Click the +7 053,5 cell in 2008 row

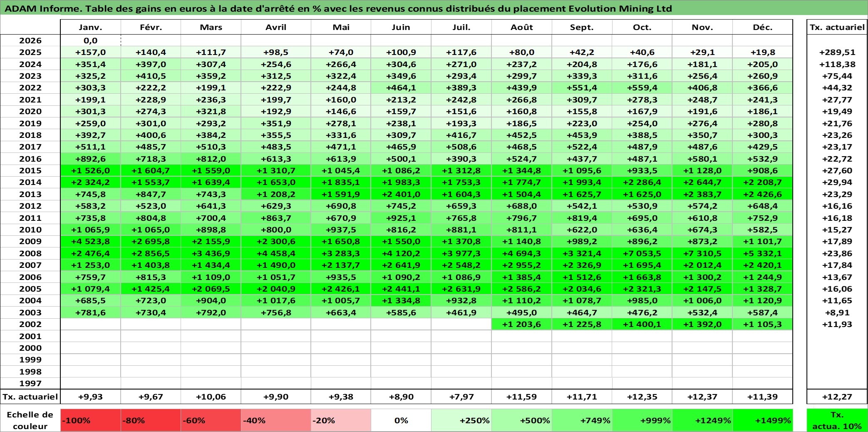pyautogui.click(x=642, y=253)
